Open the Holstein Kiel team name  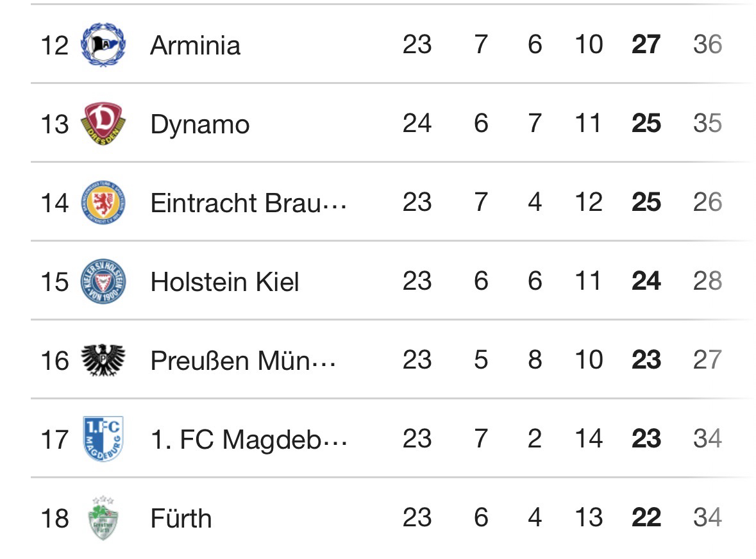[x=224, y=282]
